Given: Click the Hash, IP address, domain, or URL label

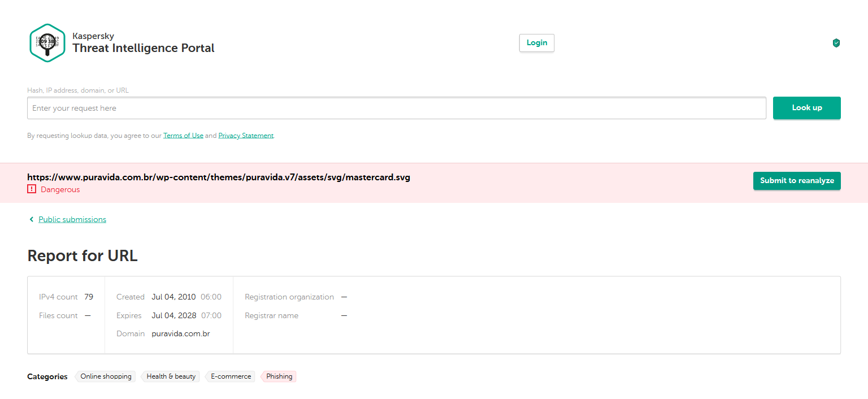Looking at the screenshot, I should [78, 90].
